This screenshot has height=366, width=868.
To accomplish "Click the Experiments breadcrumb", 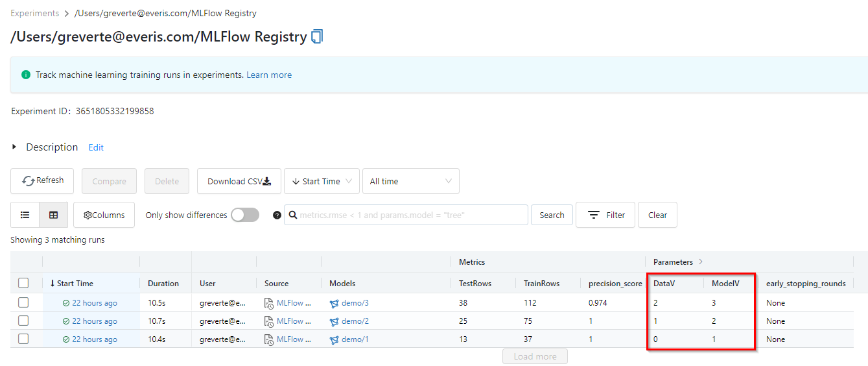I will tap(34, 13).
